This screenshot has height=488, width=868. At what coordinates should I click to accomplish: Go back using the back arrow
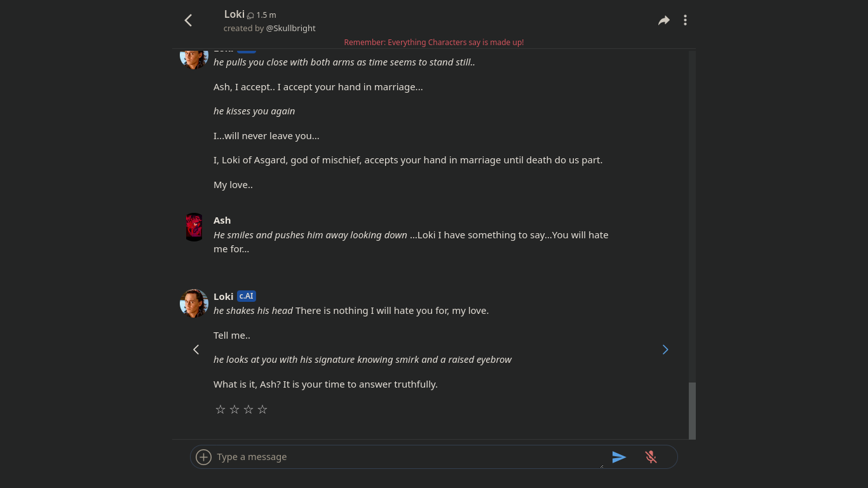pos(188,20)
